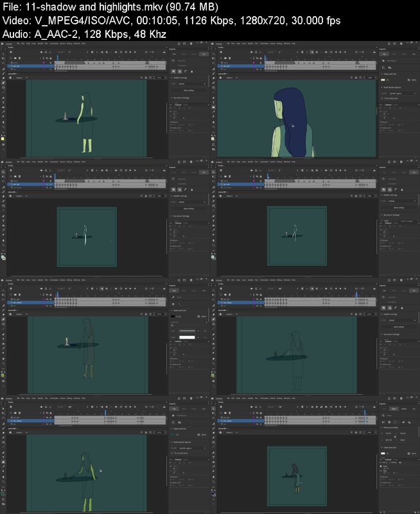Select Paint Bucket tool in close-up hair frame

point(214,107)
